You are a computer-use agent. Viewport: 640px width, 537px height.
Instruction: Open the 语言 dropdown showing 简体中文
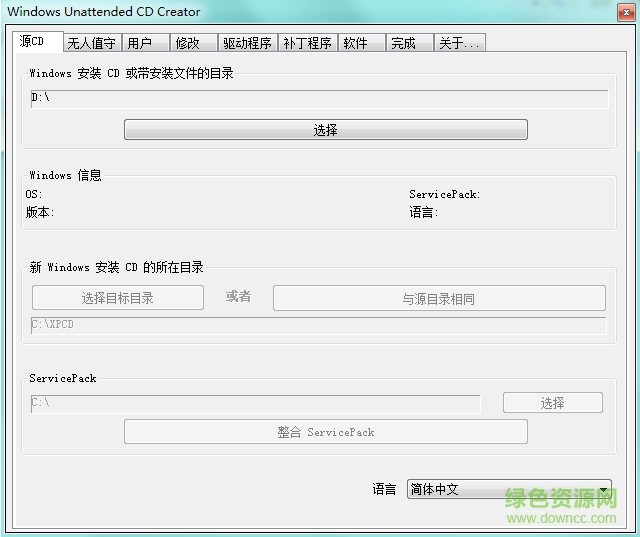[x=509, y=489]
